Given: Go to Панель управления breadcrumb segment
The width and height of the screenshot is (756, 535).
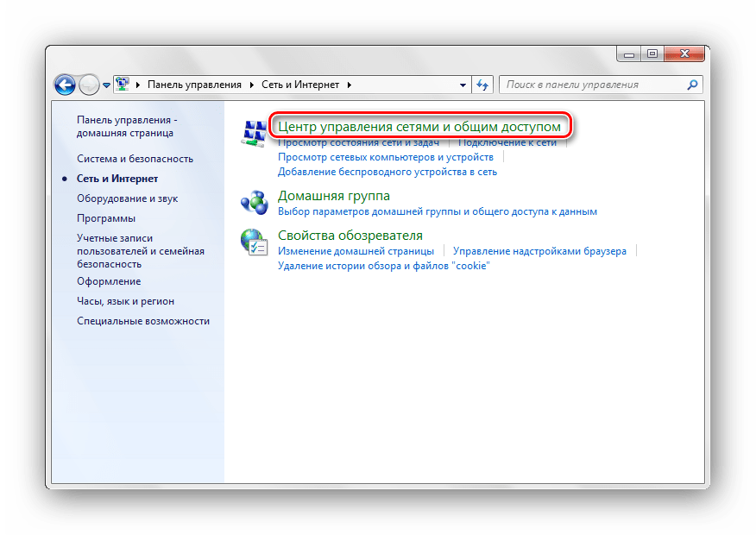Looking at the screenshot, I should coord(194,85).
